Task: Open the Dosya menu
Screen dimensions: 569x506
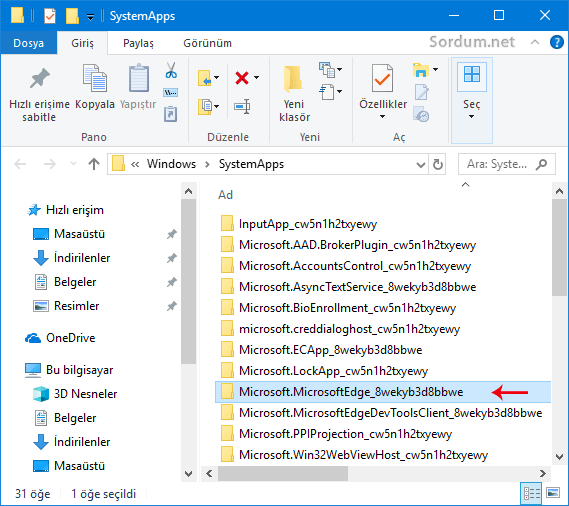Action: coord(28,43)
